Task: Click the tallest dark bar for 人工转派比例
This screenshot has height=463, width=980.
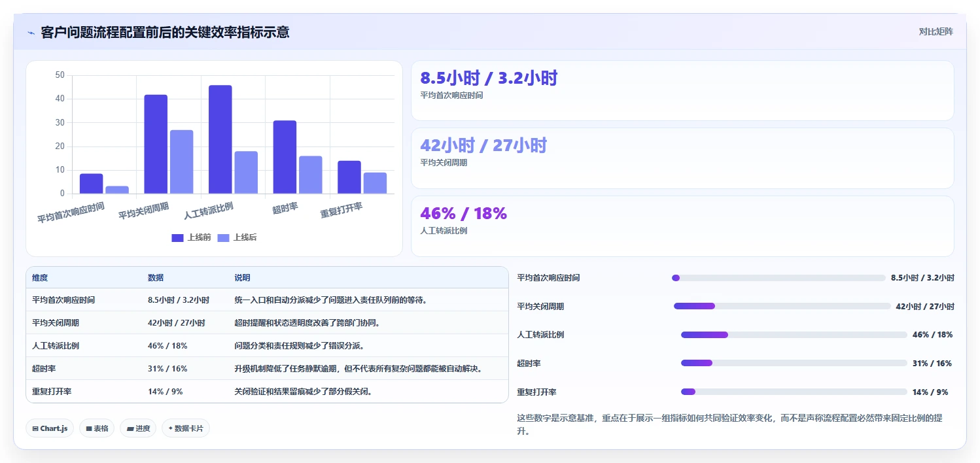Action: coord(220,139)
